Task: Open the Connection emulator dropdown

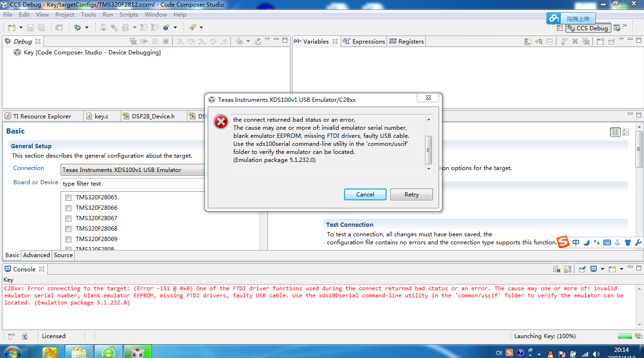Action: coord(133,170)
